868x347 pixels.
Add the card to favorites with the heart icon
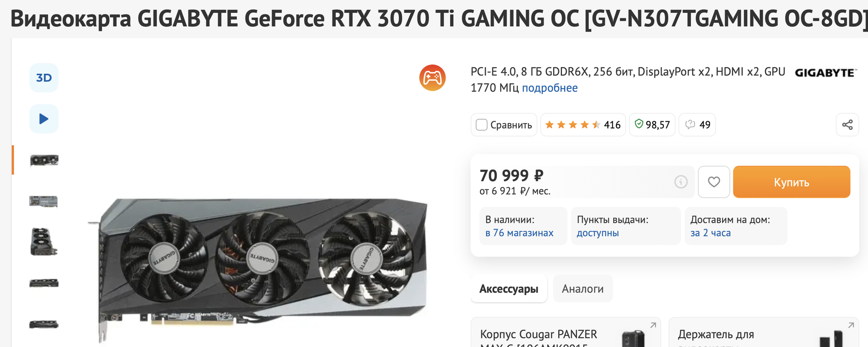(x=714, y=182)
